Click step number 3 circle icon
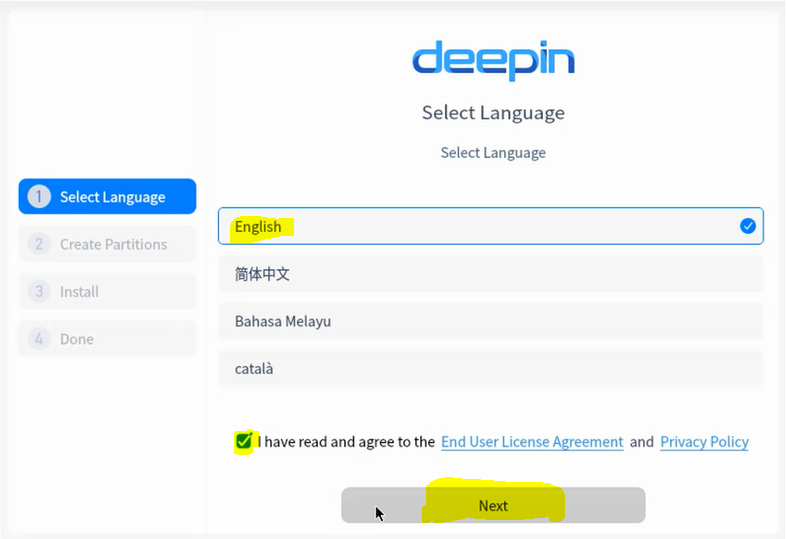Screen dimensions: 786x539 pyautogui.click(x=39, y=291)
